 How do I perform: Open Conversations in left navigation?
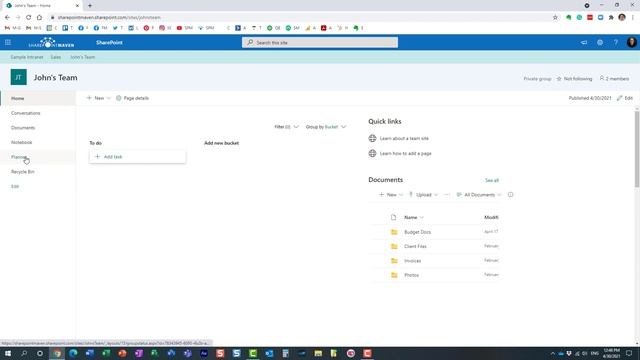[x=26, y=113]
